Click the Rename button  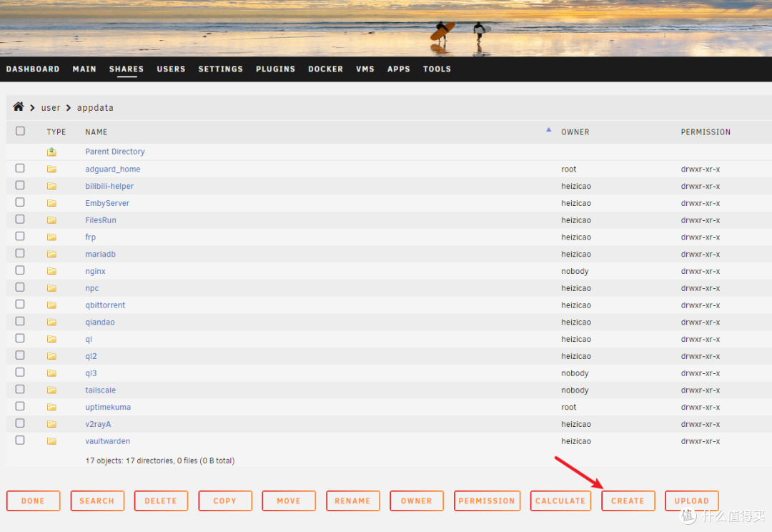coord(352,501)
